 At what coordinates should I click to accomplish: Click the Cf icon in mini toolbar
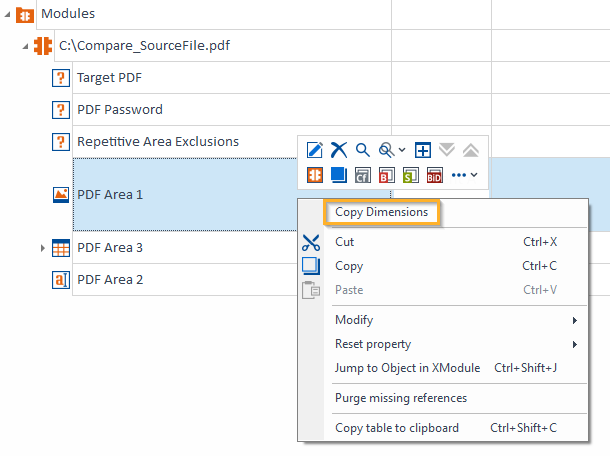(362, 175)
